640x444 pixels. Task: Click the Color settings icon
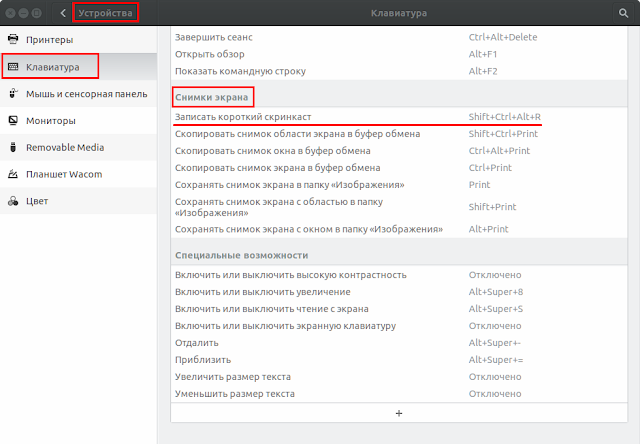click(13, 201)
